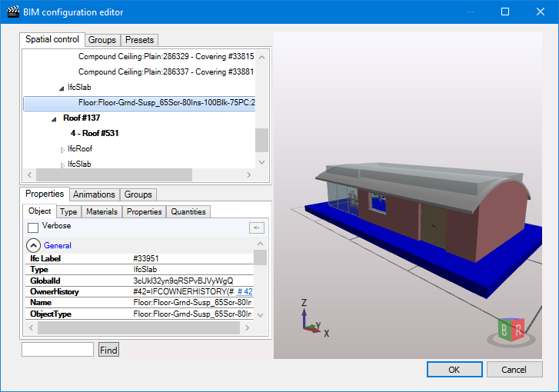The width and height of the screenshot is (559, 392).
Task: Collapse the General section with the circle chevron
Action: (34, 245)
